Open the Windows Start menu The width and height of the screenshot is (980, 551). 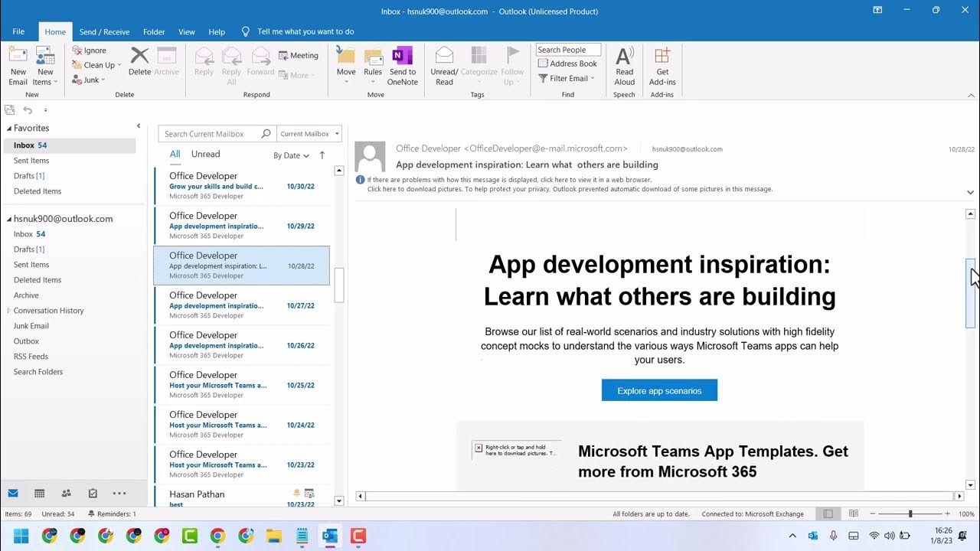tap(21, 536)
